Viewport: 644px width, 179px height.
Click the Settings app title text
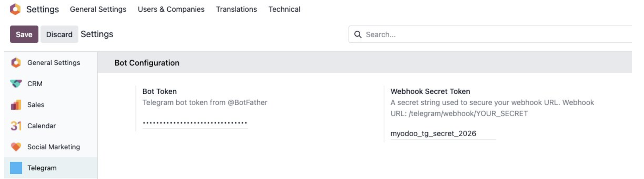coord(42,9)
